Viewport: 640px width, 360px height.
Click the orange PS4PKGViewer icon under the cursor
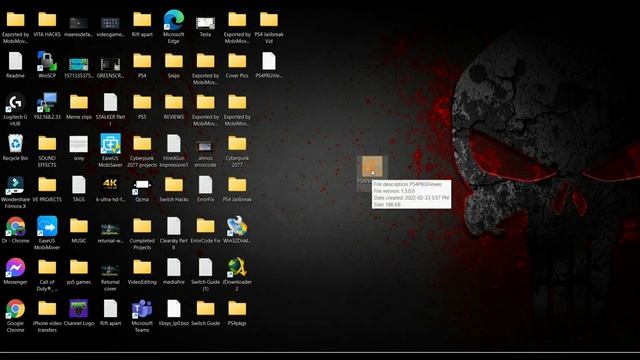372,167
